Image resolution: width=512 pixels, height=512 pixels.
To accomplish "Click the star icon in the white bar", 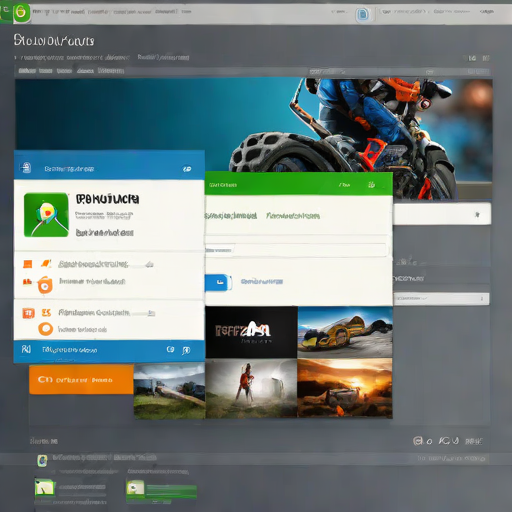I will (x=477, y=215).
